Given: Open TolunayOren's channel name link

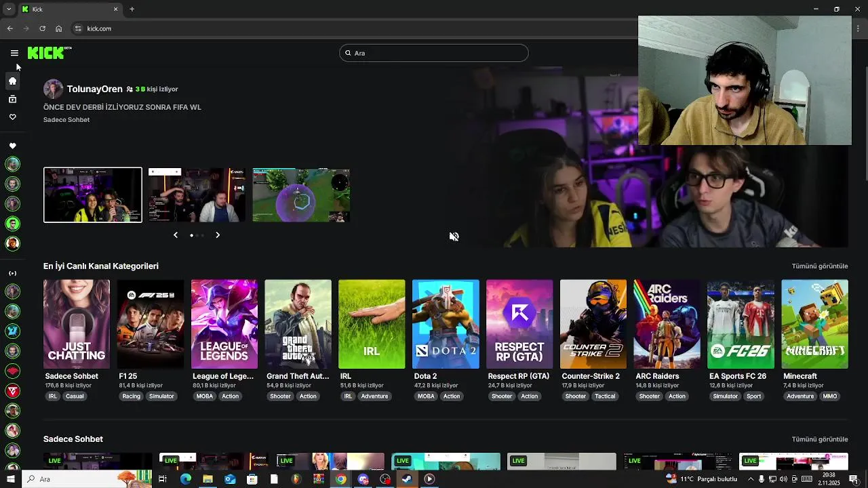Looking at the screenshot, I should click(95, 89).
